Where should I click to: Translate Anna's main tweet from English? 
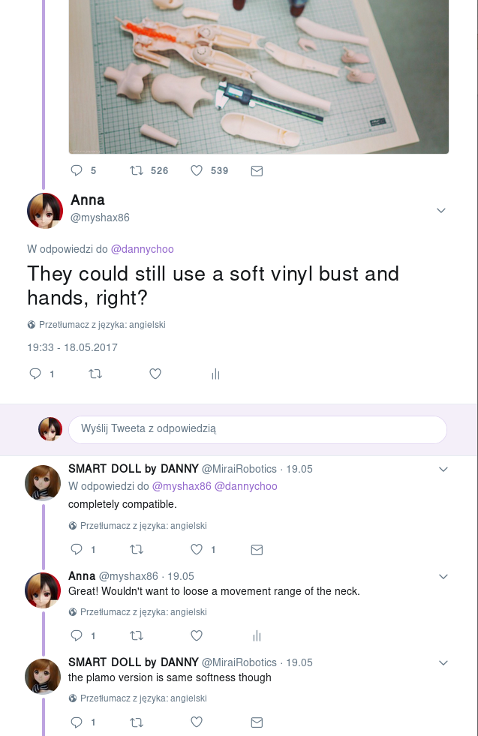(102, 324)
